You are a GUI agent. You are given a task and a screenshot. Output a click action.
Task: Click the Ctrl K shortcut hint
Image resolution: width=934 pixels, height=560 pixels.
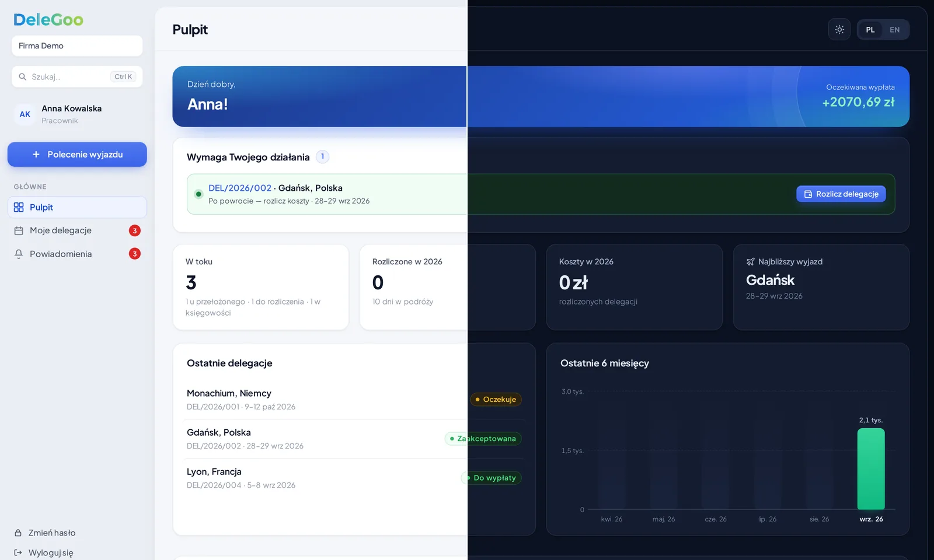coord(123,76)
